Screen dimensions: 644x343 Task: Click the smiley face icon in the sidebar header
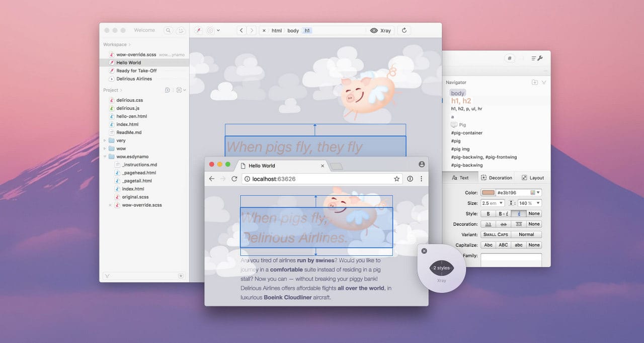(x=181, y=31)
